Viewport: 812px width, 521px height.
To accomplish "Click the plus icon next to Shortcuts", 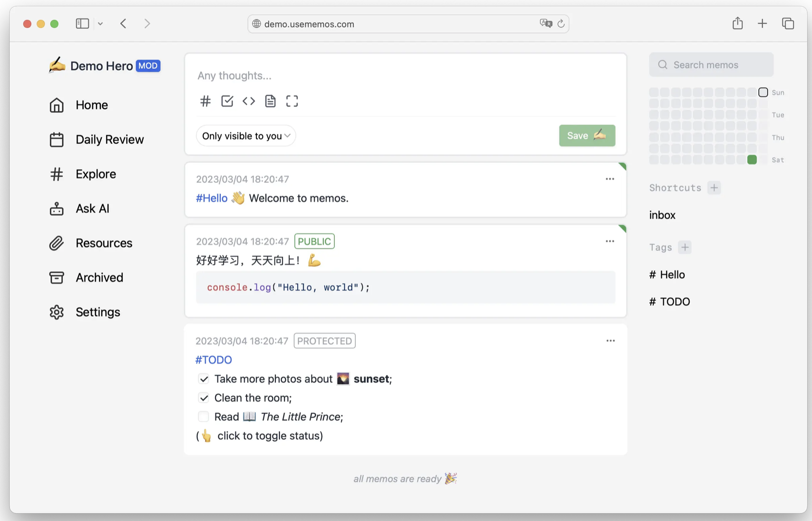I will pyautogui.click(x=715, y=187).
